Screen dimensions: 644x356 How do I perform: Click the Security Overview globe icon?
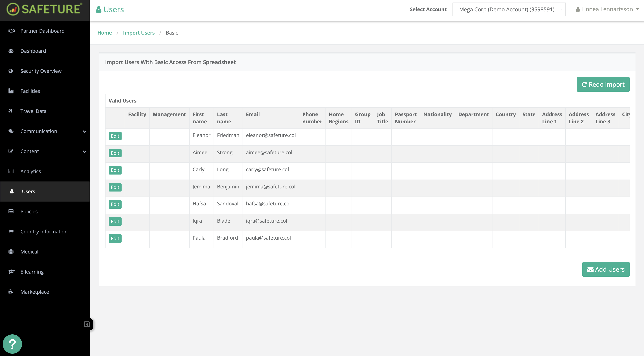tap(11, 71)
